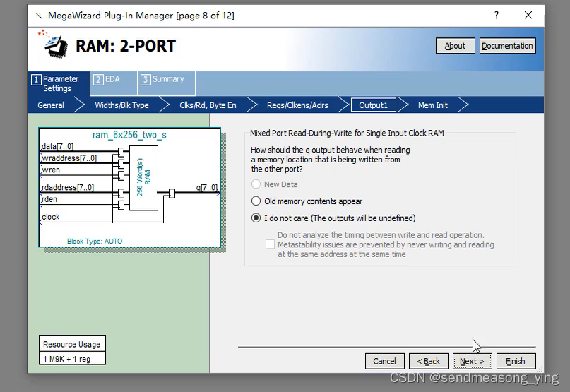Click the window title MegaWizard Plug-In Manager
This screenshot has width=570, height=392.
(x=141, y=16)
